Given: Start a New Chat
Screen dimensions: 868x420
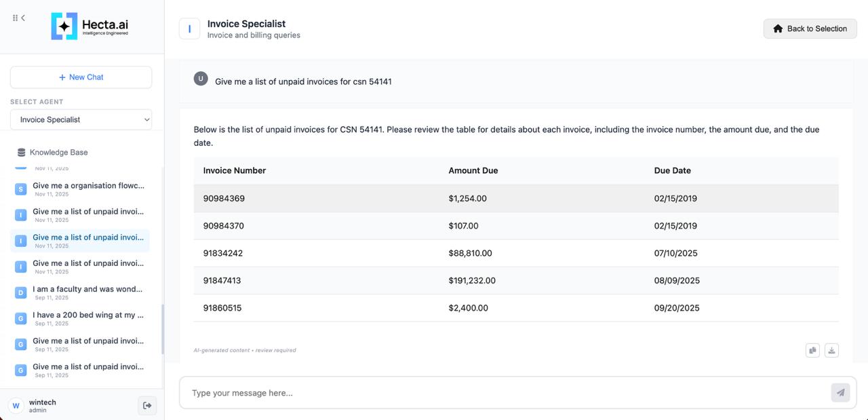Looking at the screenshot, I should [x=81, y=77].
